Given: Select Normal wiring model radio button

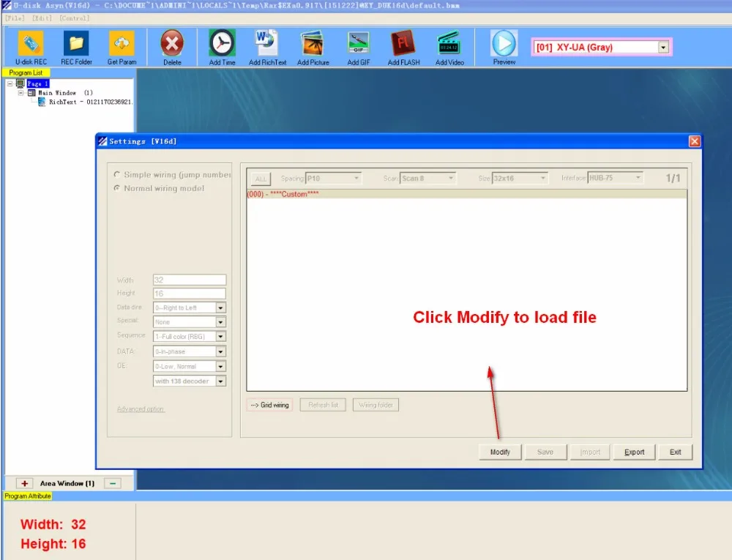Looking at the screenshot, I should 116,188.
